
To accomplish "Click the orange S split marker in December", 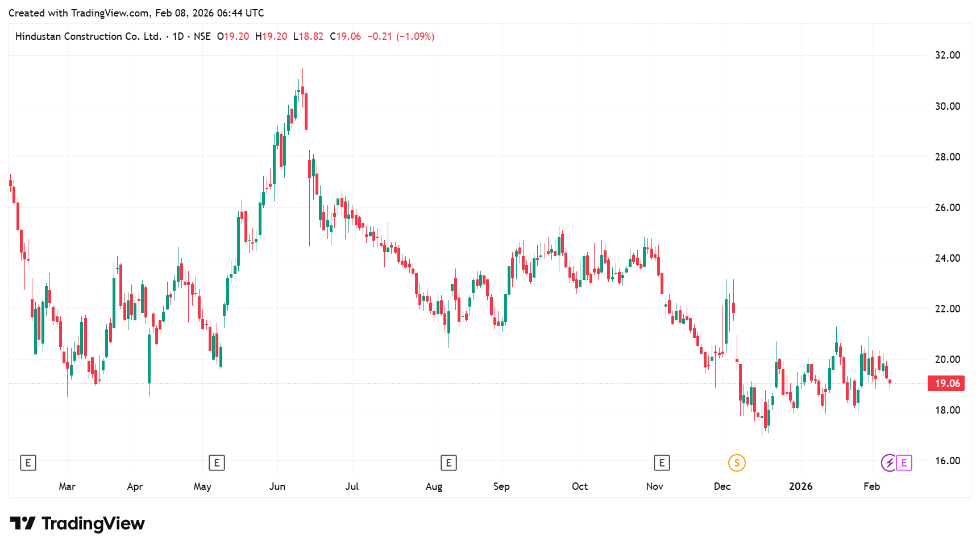I will pos(737,463).
